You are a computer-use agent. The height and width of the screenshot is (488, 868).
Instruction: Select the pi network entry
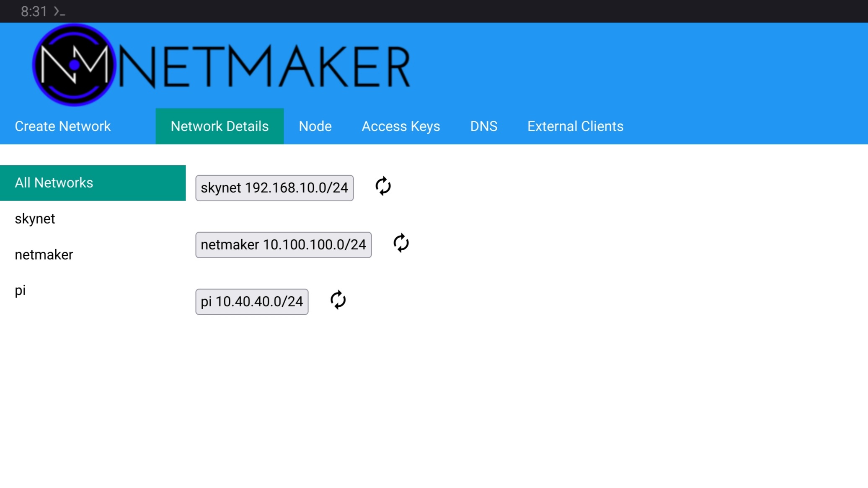[x=20, y=290]
